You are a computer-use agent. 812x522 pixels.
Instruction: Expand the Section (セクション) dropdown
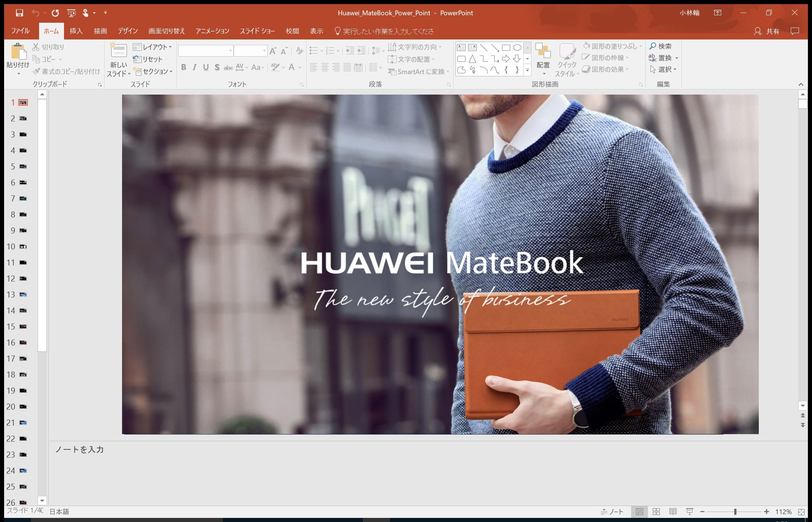pyautogui.click(x=153, y=71)
